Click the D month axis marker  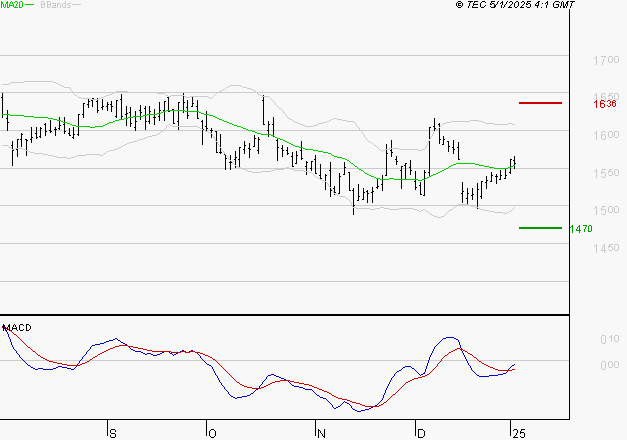coord(421,434)
